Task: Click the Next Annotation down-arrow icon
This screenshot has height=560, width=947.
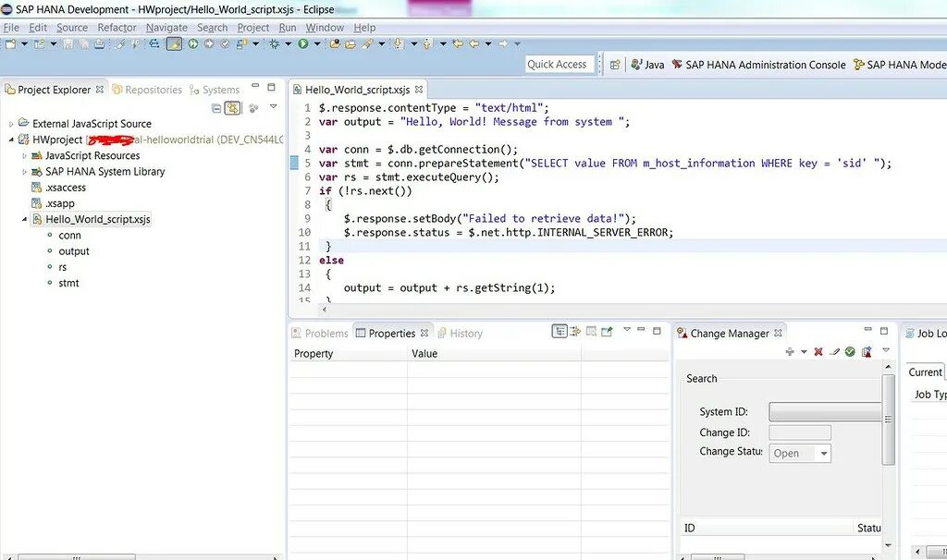Action: point(399,44)
